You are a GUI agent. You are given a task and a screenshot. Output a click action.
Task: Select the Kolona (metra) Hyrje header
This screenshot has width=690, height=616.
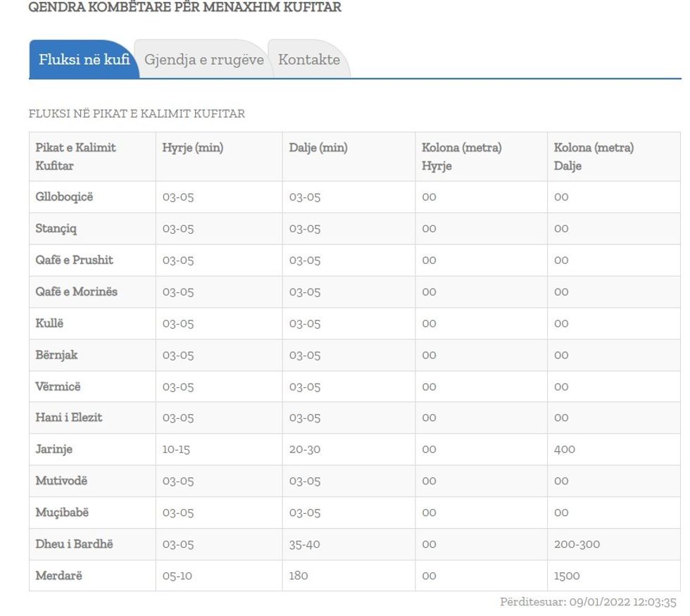click(x=463, y=156)
